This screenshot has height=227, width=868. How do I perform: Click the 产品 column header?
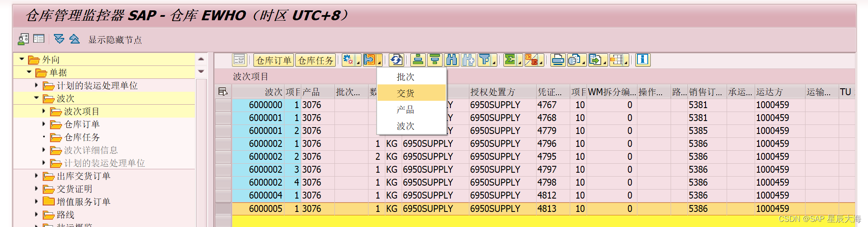click(x=318, y=92)
